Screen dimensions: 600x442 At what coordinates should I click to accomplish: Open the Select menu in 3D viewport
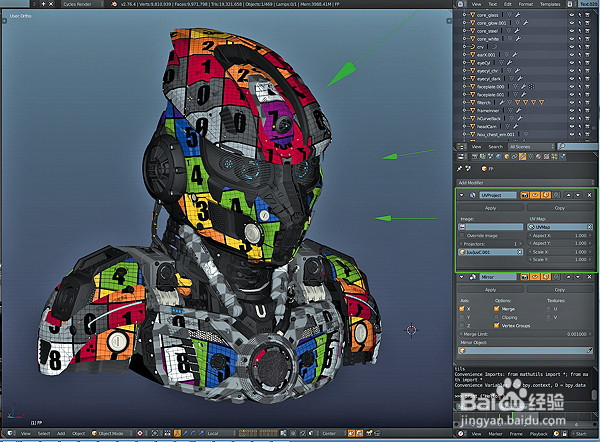click(x=44, y=433)
